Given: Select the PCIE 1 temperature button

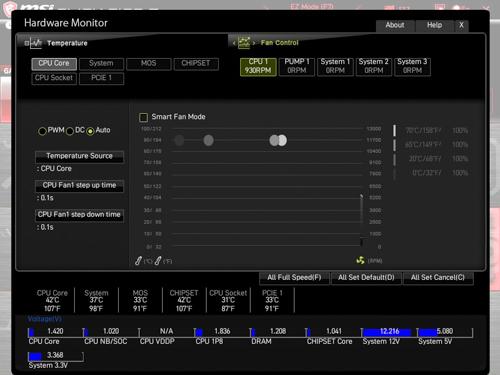Looking at the screenshot, I should 101,78.
